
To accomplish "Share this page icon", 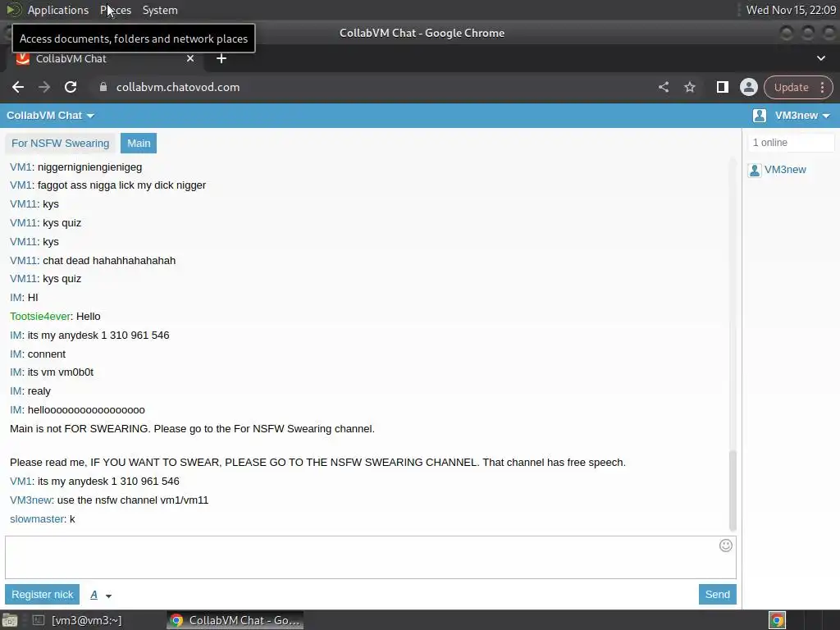I will 664,87.
